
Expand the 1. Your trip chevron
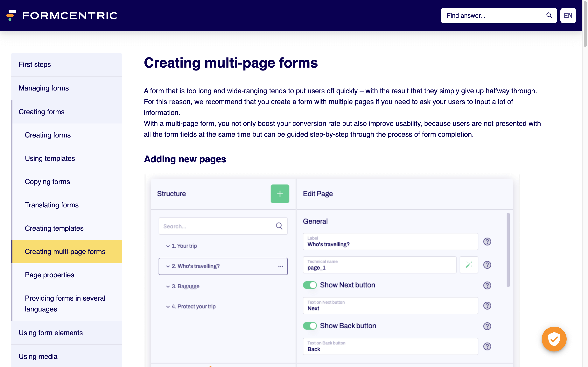[168, 246]
